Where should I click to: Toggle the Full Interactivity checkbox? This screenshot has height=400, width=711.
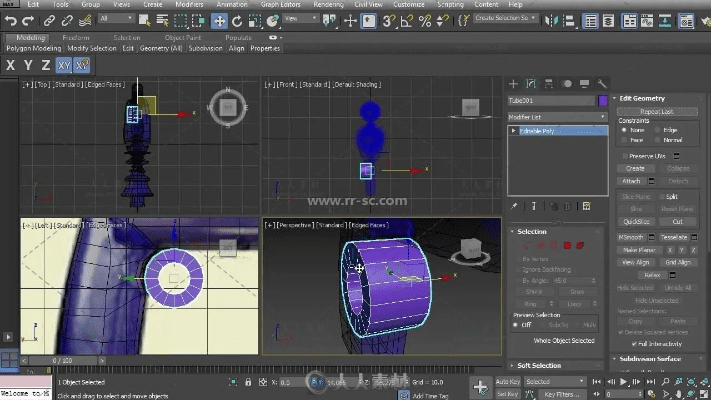click(634, 343)
